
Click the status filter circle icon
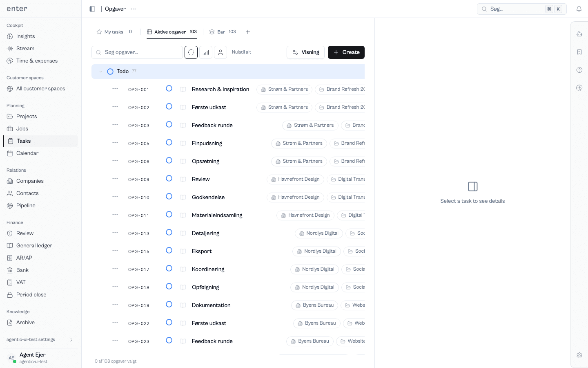tap(191, 52)
